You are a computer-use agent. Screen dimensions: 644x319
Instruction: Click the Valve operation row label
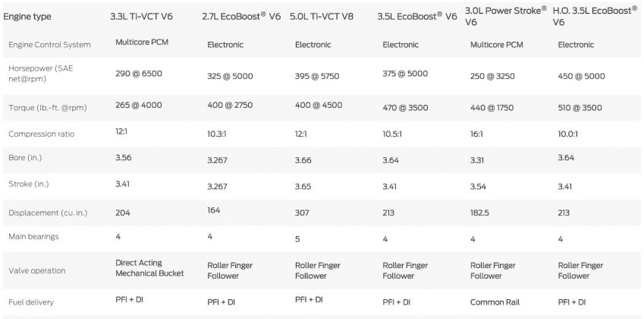(36, 270)
